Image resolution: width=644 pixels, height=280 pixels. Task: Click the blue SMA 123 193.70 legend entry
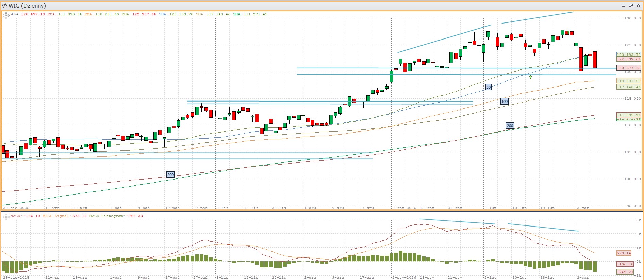(176, 14)
